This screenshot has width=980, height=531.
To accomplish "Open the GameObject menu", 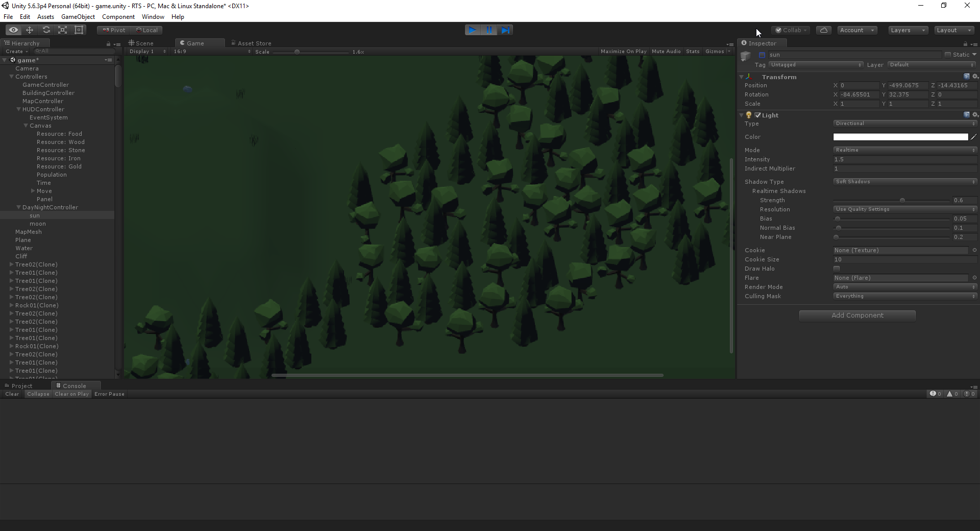I will pos(78,17).
